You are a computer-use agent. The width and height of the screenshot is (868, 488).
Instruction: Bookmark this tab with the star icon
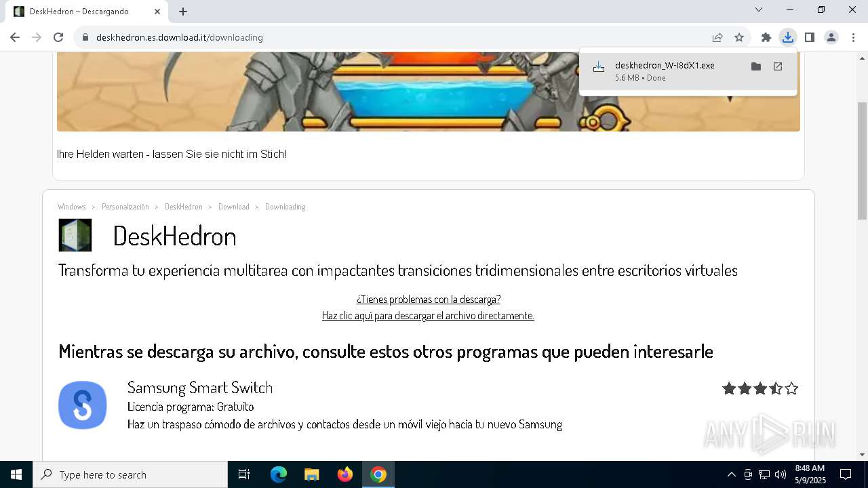739,37
